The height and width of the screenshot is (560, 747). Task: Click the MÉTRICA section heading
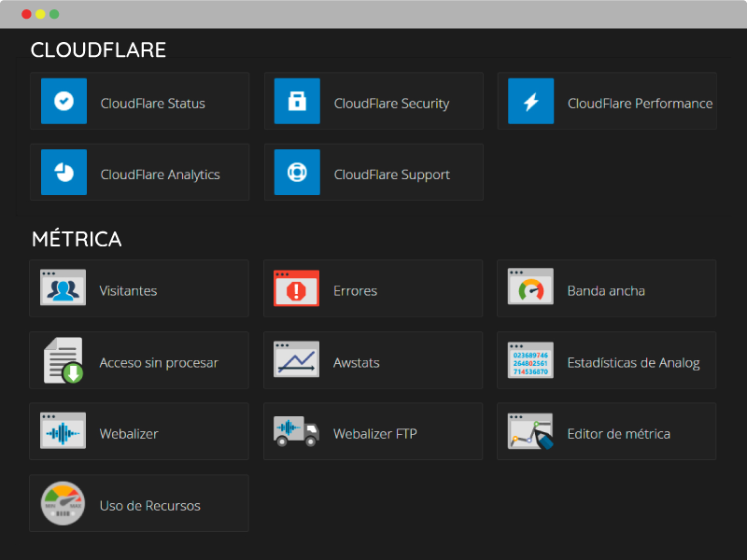pyautogui.click(x=77, y=238)
